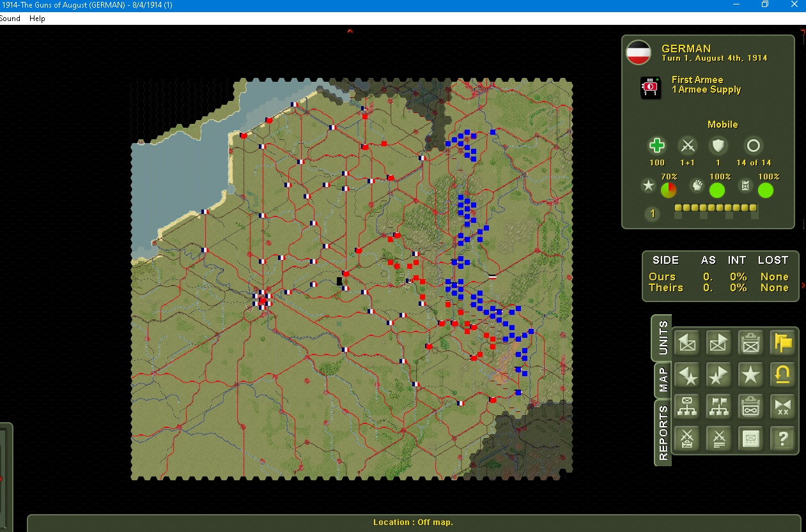Open the Sound menu
Screen dimensions: 806x532
(x=10, y=19)
